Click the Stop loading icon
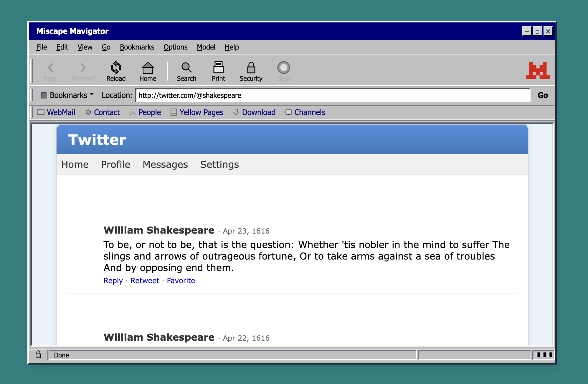Viewport: 588px width, 384px height. (x=284, y=68)
